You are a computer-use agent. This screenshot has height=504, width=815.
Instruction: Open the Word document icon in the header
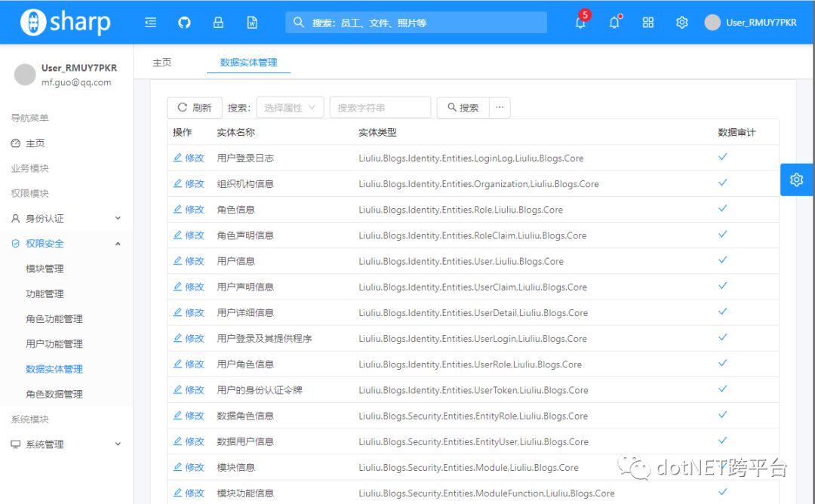[x=252, y=23]
